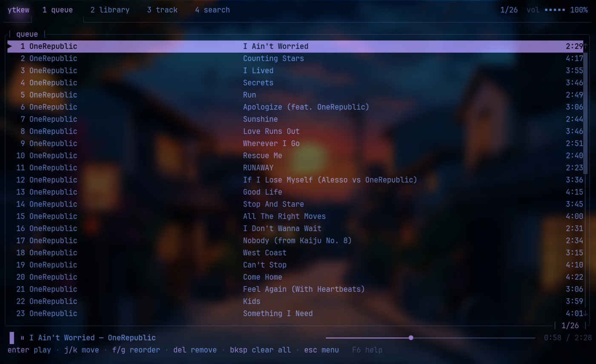The width and height of the screenshot is (596, 364).
Task: Click the queue list scrollbar thumb
Action: [585, 113]
